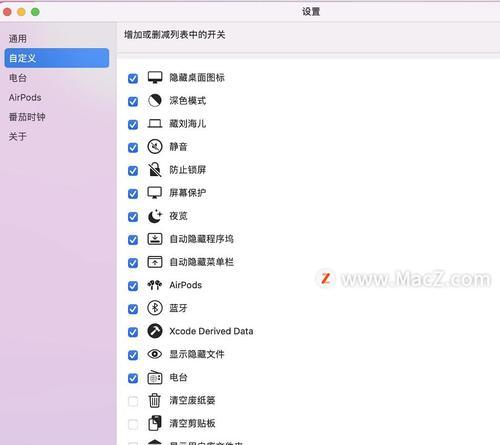The image size is (500, 445).
Task: Uncheck the 隐藏桌面图标 checkbox
Action: 133,78
